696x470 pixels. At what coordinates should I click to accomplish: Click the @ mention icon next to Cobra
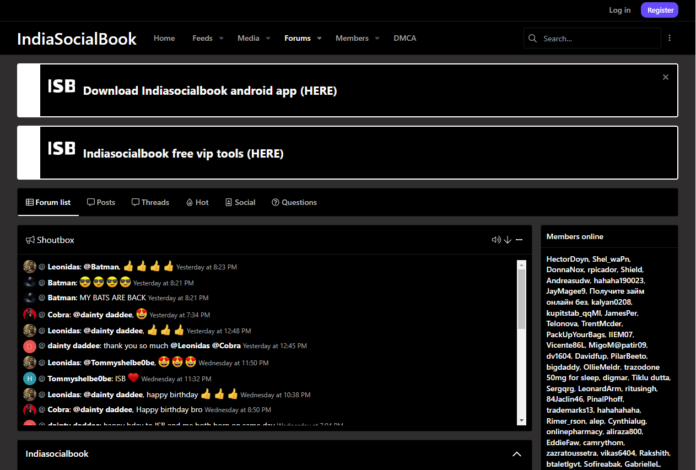tap(41, 314)
